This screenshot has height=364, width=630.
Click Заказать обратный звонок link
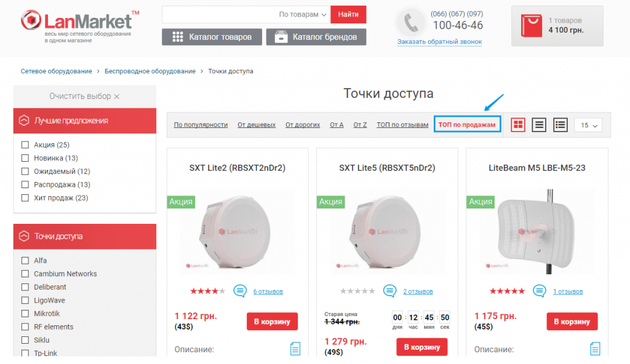[x=439, y=42]
